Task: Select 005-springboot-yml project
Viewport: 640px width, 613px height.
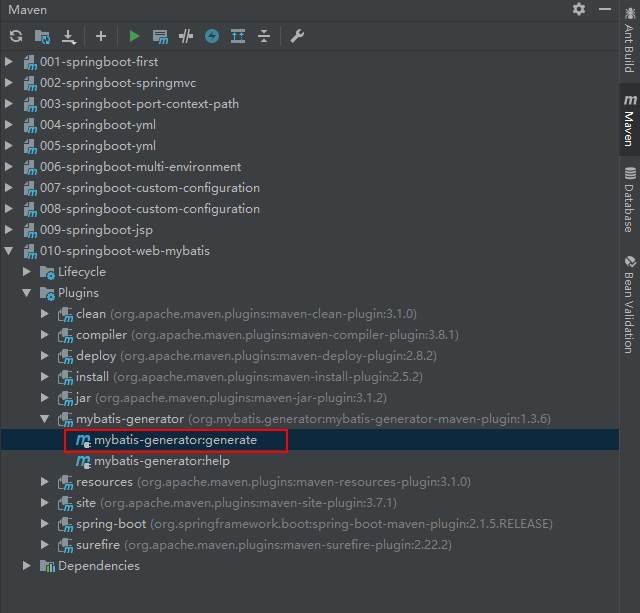Action: click(x=98, y=146)
